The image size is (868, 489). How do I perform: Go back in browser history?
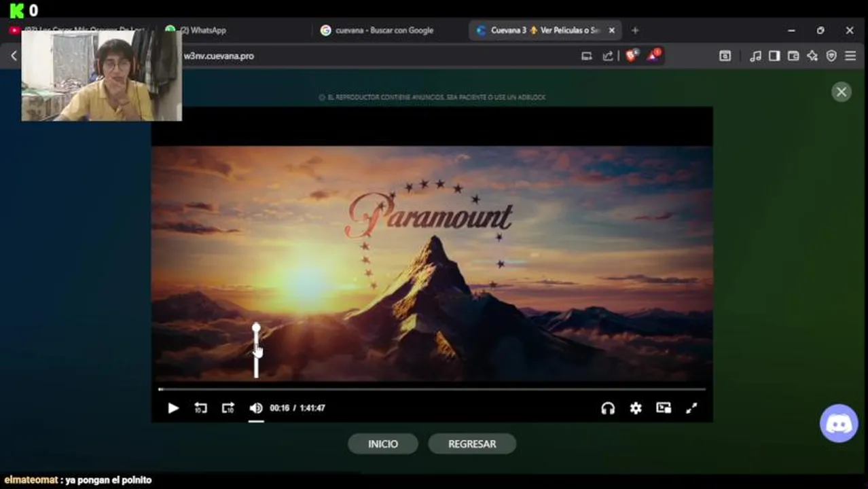point(14,56)
